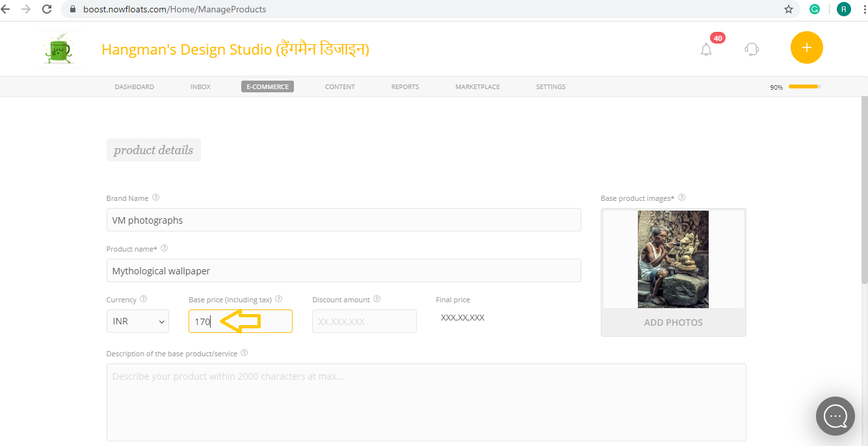Viewport: 868px width, 446px height.
Task: Click the product description text area
Action: (x=427, y=402)
